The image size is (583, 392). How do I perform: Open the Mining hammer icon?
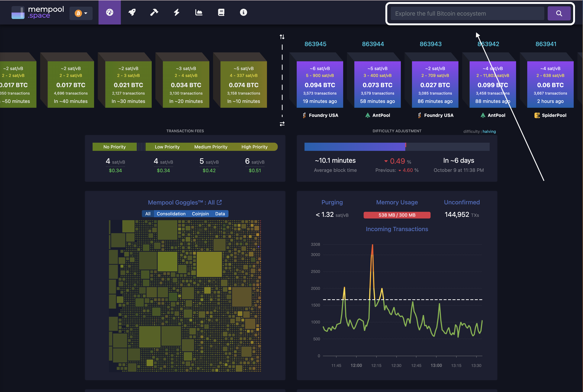click(154, 12)
